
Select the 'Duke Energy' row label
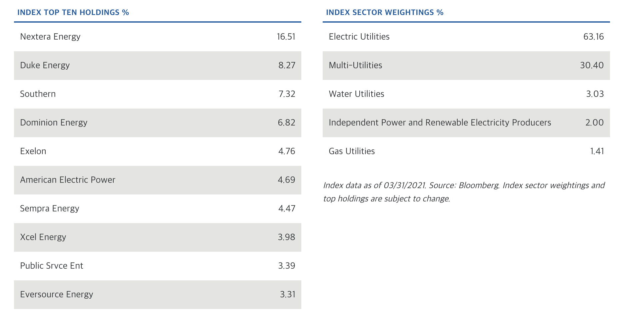[45, 65]
